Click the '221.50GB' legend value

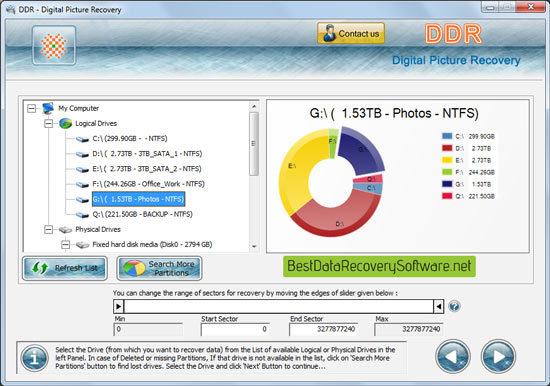[x=481, y=196]
